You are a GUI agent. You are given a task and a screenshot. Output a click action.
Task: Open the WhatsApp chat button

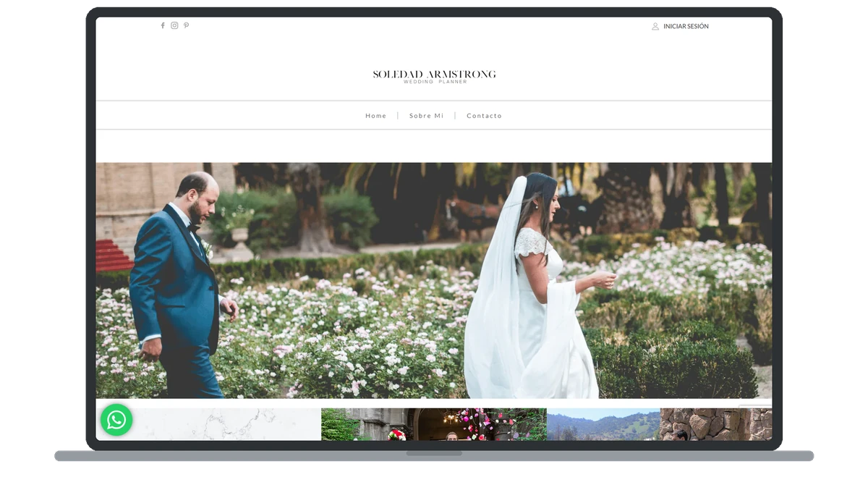[x=116, y=420]
